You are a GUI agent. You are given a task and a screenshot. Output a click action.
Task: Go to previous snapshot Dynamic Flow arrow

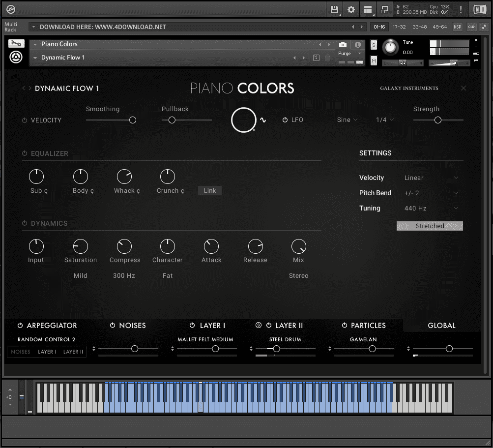pyautogui.click(x=294, y=58)
